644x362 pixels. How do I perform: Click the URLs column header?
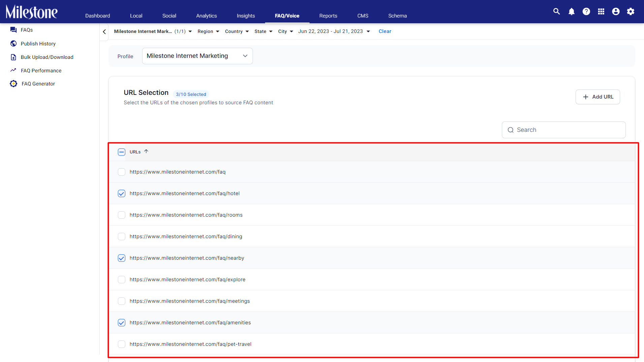click(135, 152)
